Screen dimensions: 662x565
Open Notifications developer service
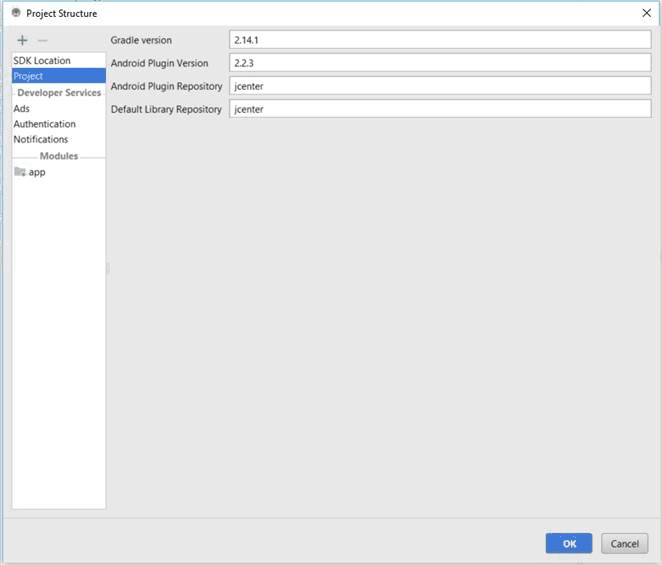click(59, 139)
